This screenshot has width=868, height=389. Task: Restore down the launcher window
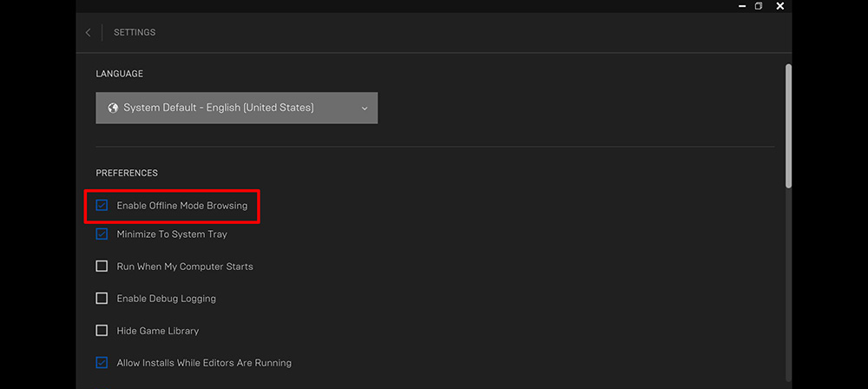point(759,6)
